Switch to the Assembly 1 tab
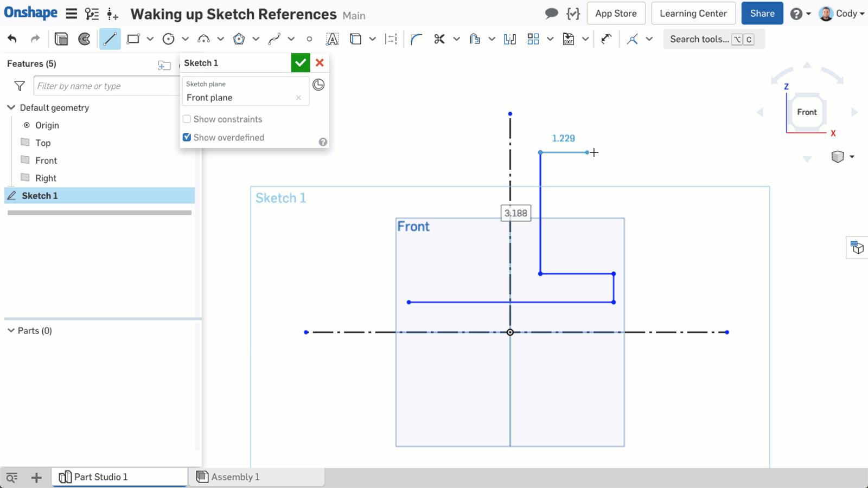 point(235,477)
